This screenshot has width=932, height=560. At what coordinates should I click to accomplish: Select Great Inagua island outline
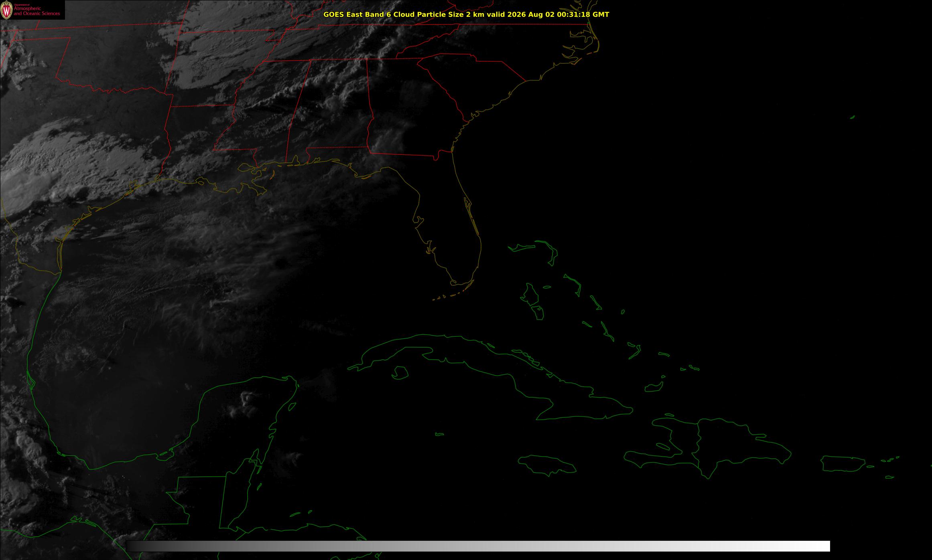tap(653, 387)
